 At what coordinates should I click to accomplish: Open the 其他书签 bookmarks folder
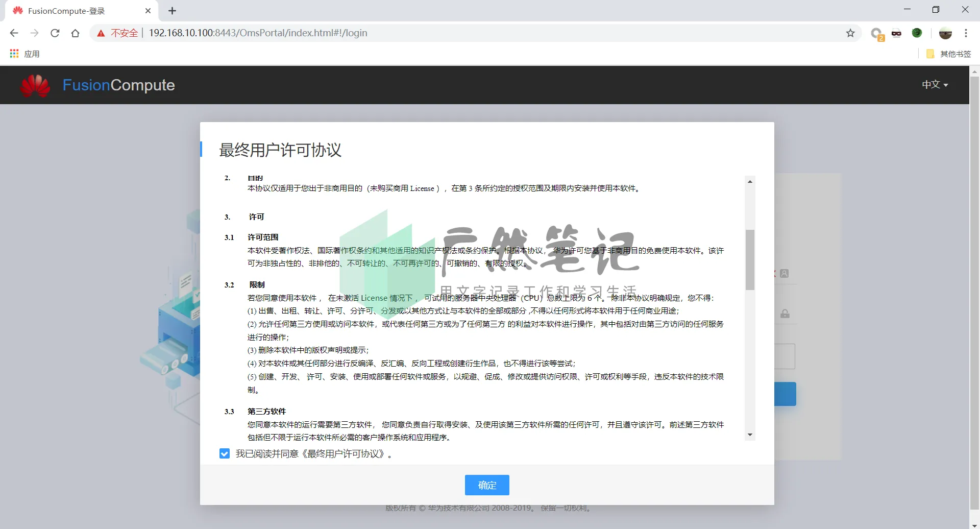click(948, 54)
